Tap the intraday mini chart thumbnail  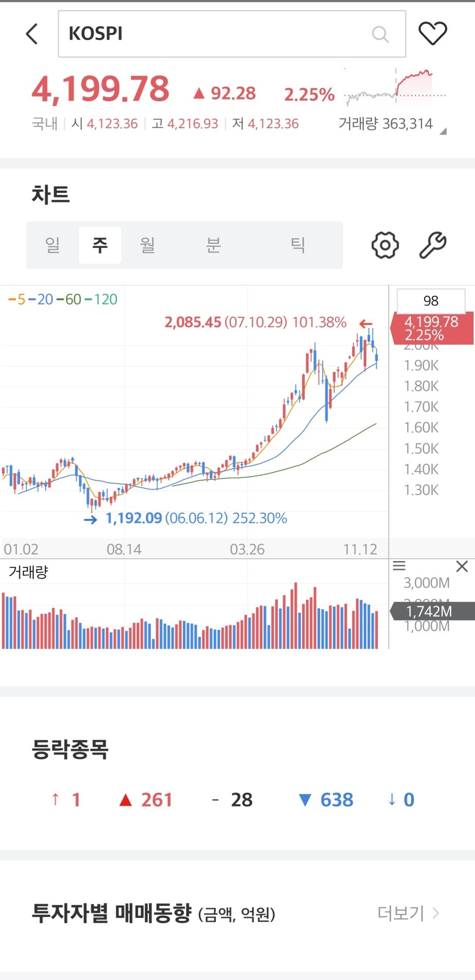(395, 88)
